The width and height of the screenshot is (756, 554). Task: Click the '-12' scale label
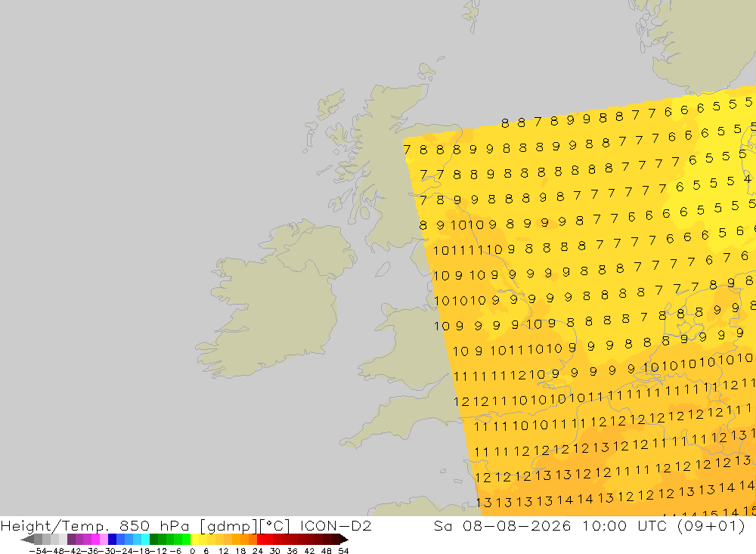point(159,551)
